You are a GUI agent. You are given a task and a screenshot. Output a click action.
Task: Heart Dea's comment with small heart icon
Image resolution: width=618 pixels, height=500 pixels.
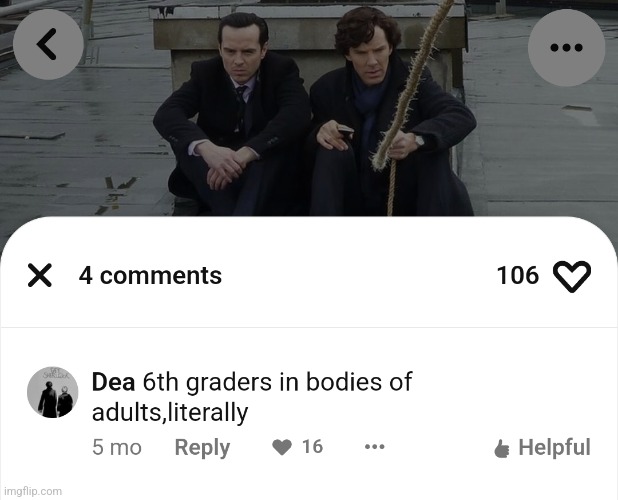point(282,447)
